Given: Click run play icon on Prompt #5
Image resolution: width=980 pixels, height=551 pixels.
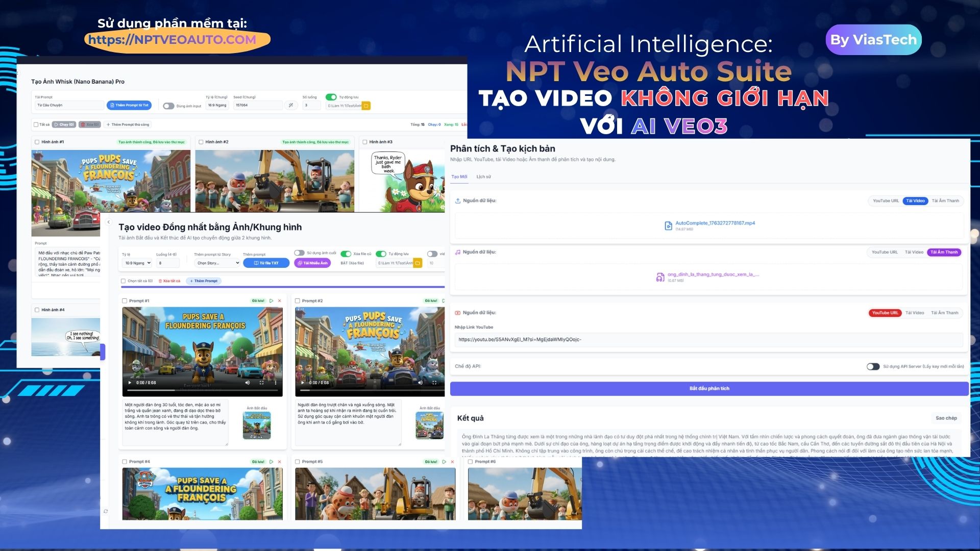Looking at the screenshot, I should [444, 462].
